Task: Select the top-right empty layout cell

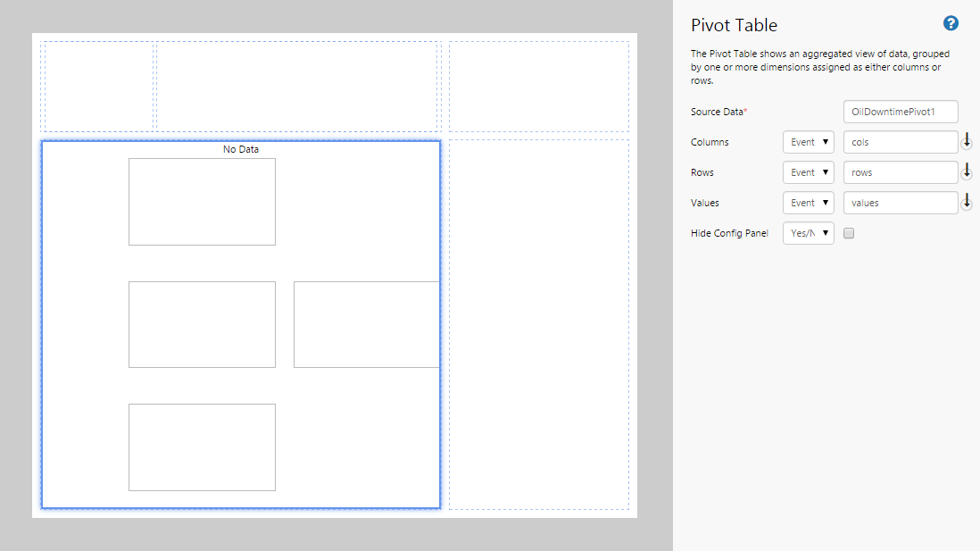Action: 538,87
